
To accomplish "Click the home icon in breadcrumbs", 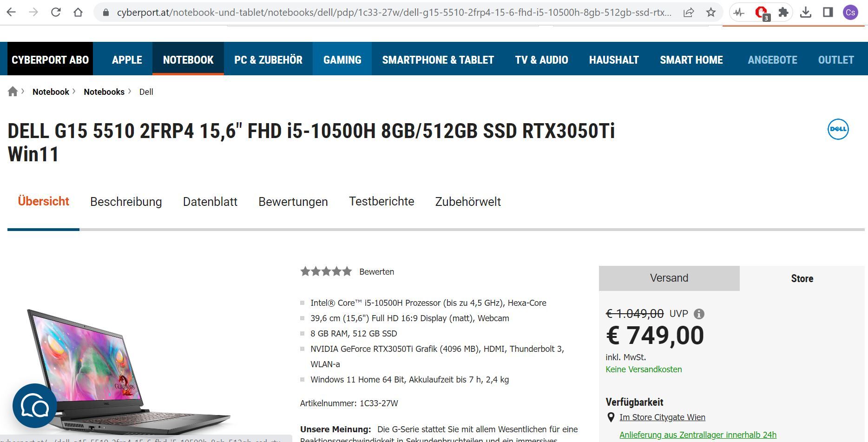I will tap(13, 92).
